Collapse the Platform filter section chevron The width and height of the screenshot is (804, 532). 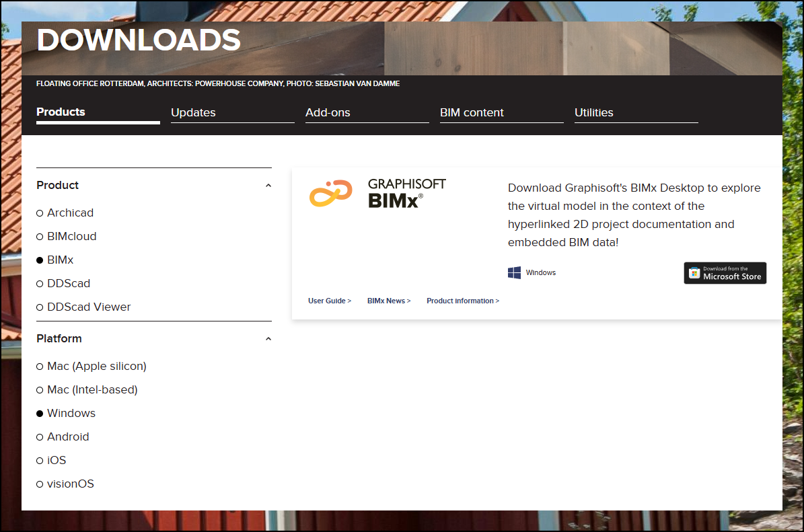tap(268, 339)
